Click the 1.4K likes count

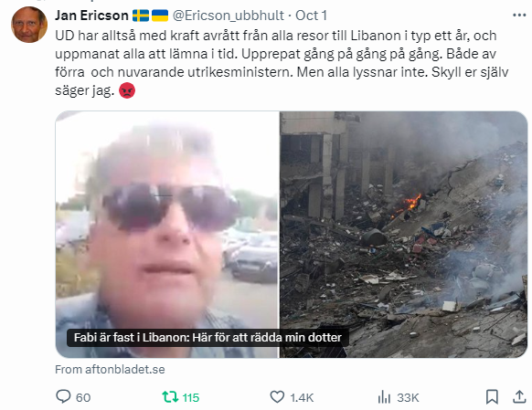click(302, 397)
